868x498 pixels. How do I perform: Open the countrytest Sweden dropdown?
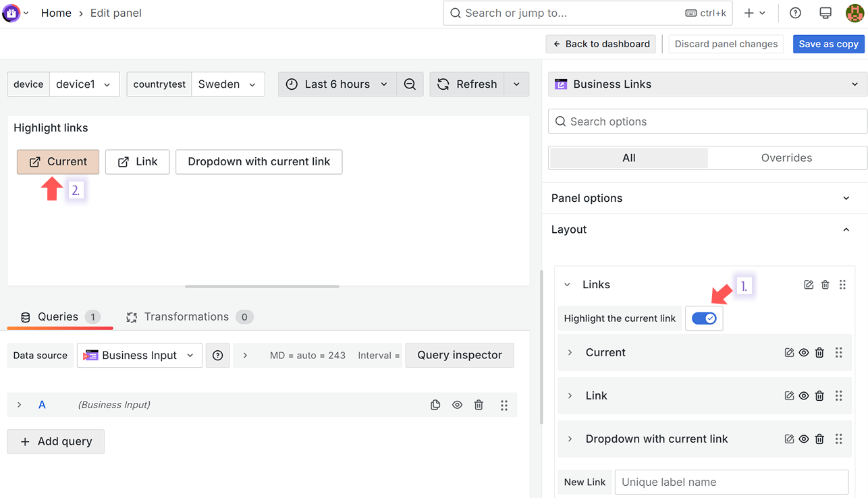(227, 84)
